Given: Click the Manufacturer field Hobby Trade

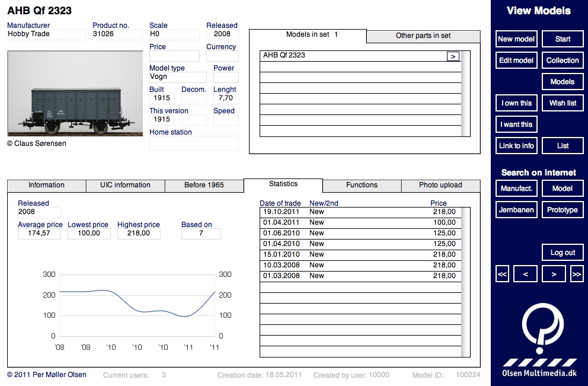Looking at the screenshot, I should 46,34.
